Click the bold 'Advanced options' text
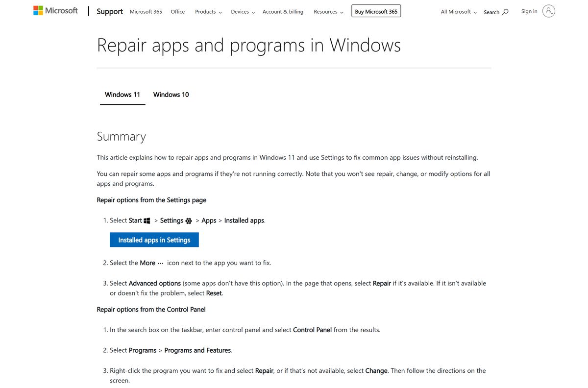The width and height of the screenshot is (588, 388). click(155, 283)
